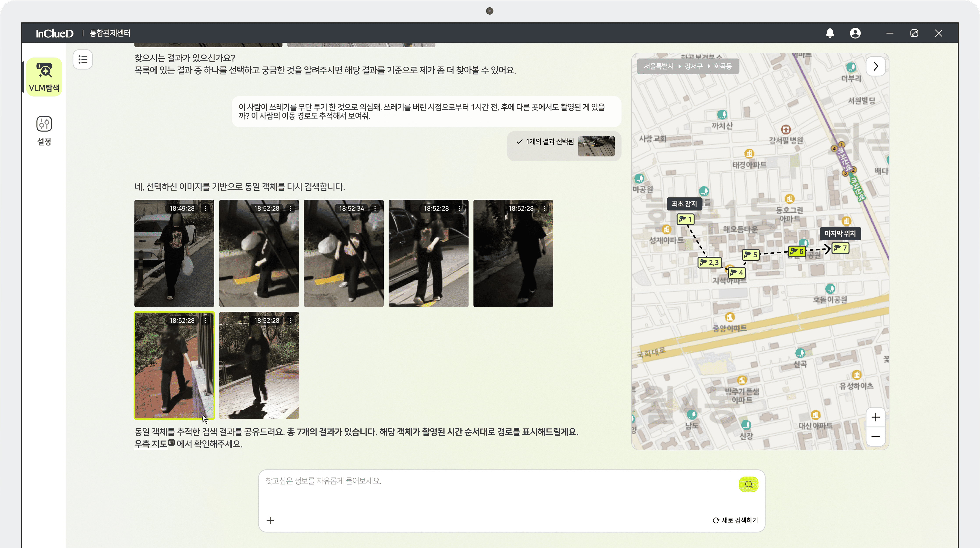Screen dimensions: 980x548
Task: Open the notifications bell
Action: point(830,33)
